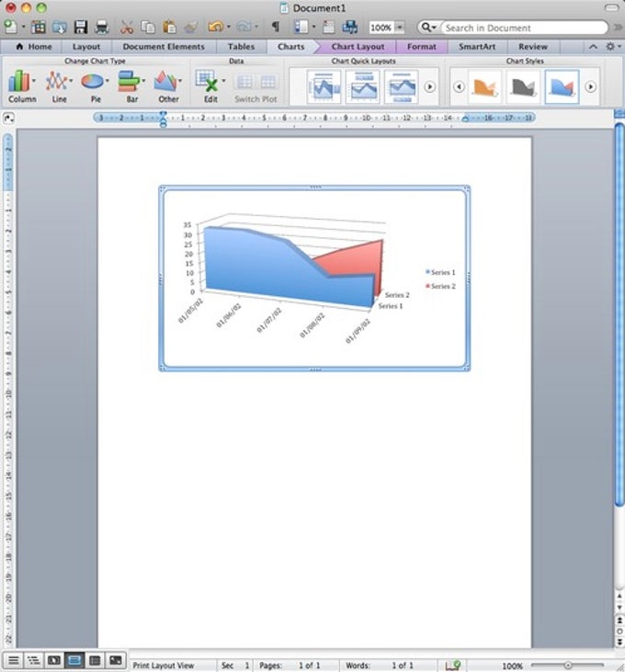
Task: Open the Chart Layout tab
Action: (x=358, y=47)
